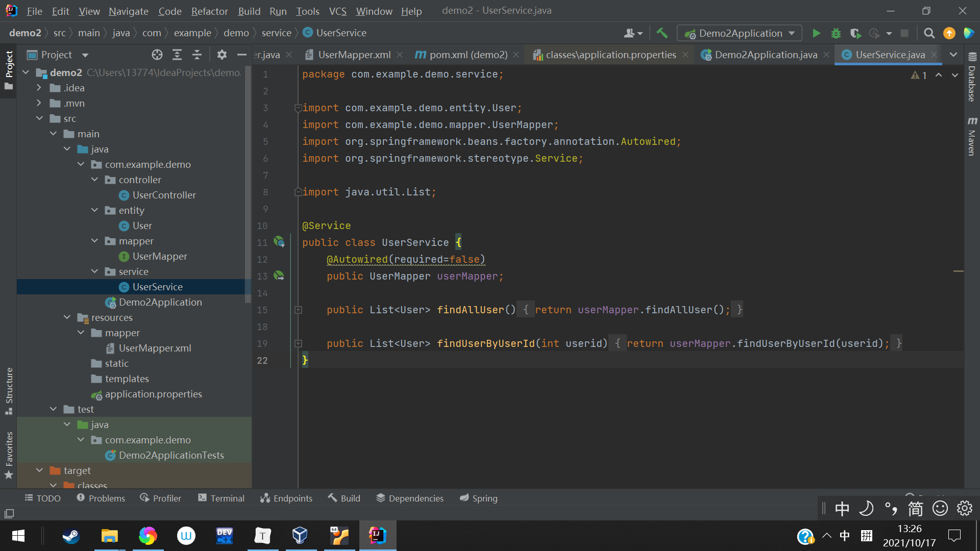Open the Maven tool window

pos(972,136)
